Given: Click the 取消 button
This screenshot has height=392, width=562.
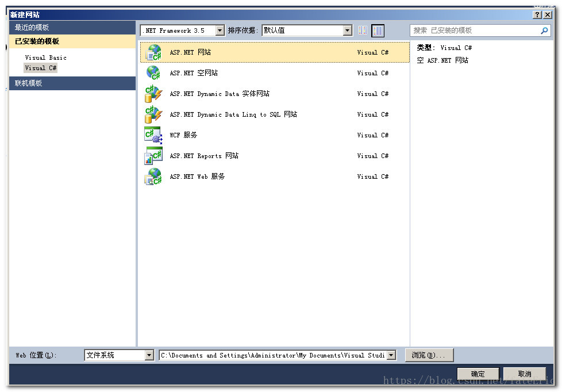Looking at the screenshot, I should [x=525, y=374].
